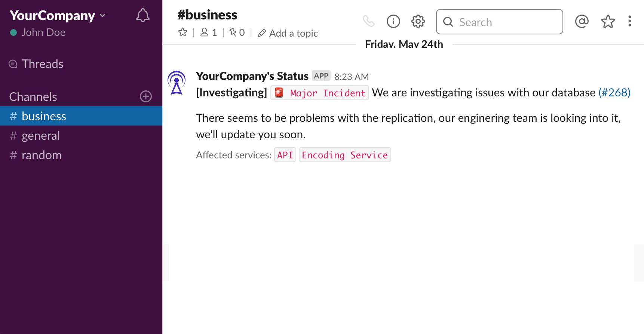Click Add a topic
Image resolution: width=644 pixels, height=334 pixels.
point(288,33)
